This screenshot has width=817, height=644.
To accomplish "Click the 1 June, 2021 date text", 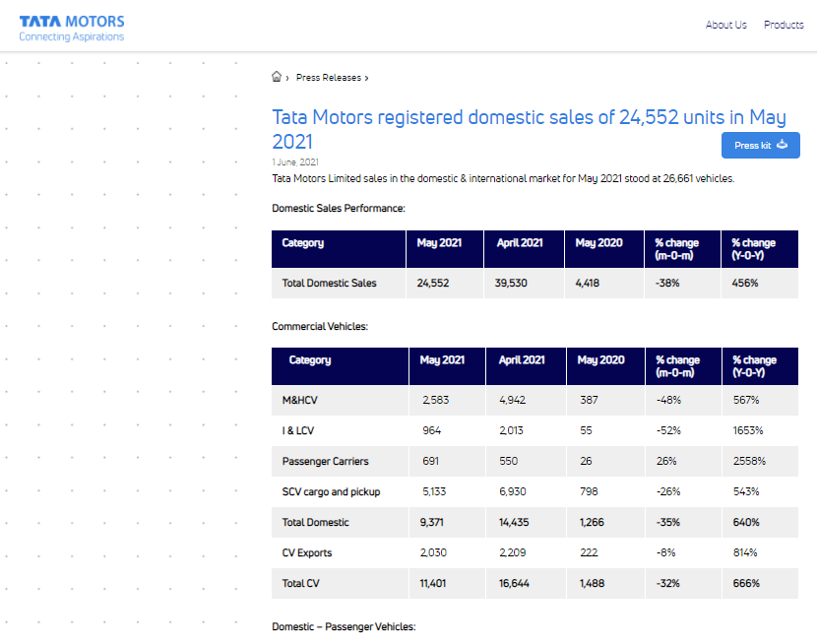I will 295,161.
